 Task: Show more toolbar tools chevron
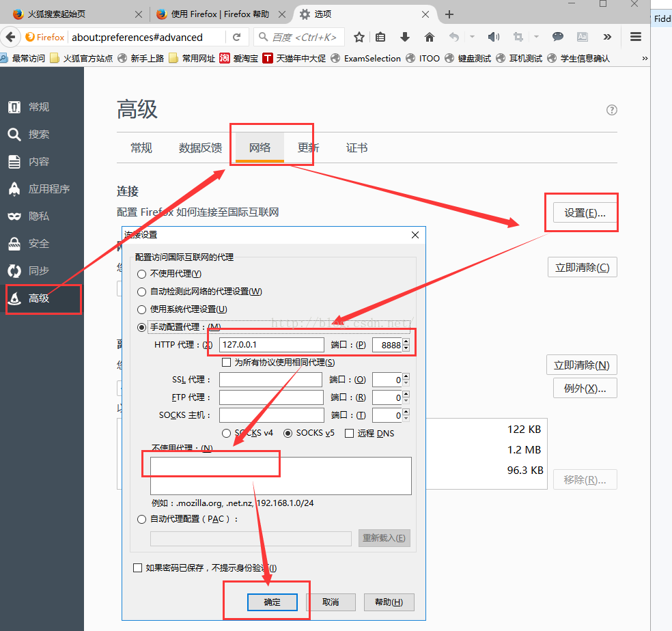click(x=607, y=38)
